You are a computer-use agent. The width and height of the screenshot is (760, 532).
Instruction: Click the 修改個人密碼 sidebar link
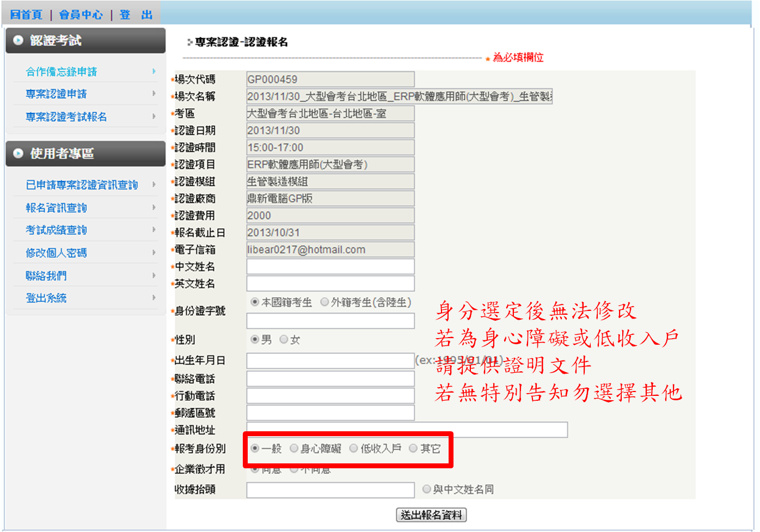[x=56, y=253]
